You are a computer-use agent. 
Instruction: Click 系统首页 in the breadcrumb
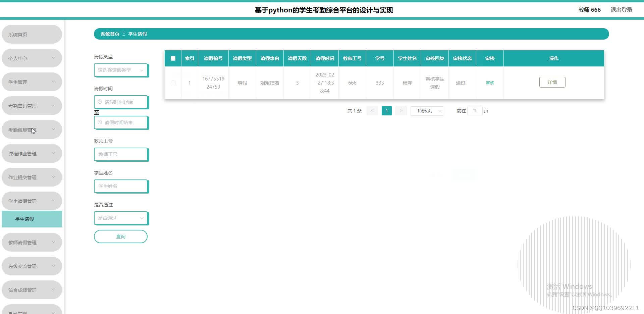[x=110, y=34]
